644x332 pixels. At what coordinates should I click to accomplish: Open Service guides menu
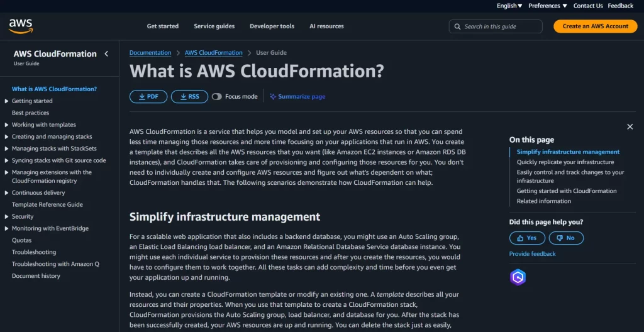click(214, 26)
